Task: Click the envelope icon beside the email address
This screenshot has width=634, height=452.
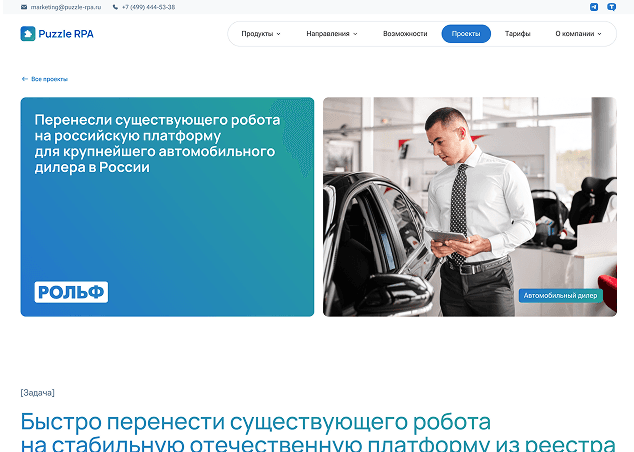Action: [x=24, y=7]
